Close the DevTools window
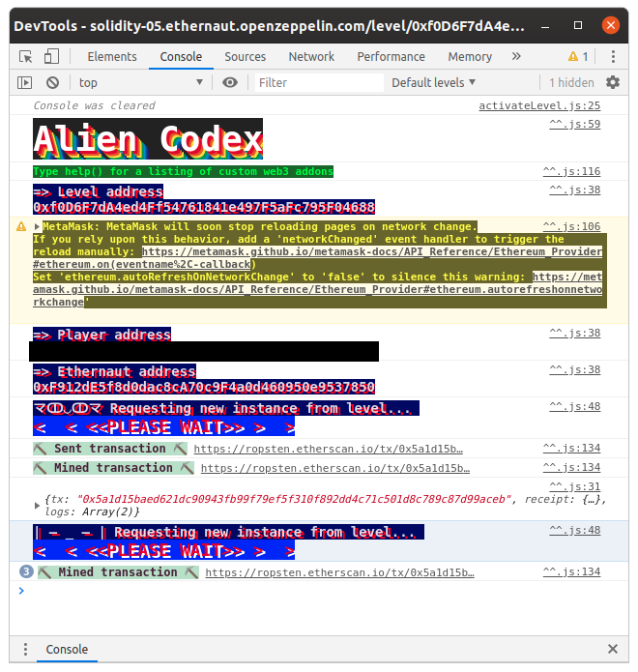Image resolution: width=638 pixels, height=672 pixels. [x=611, y=25]
